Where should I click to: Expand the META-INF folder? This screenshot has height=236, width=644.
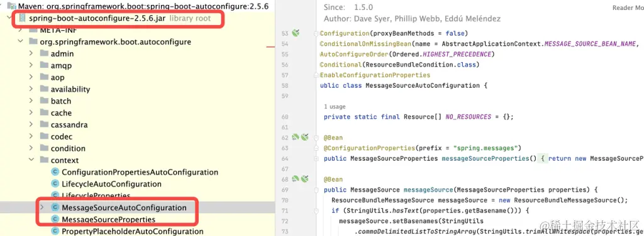point(21,30)
